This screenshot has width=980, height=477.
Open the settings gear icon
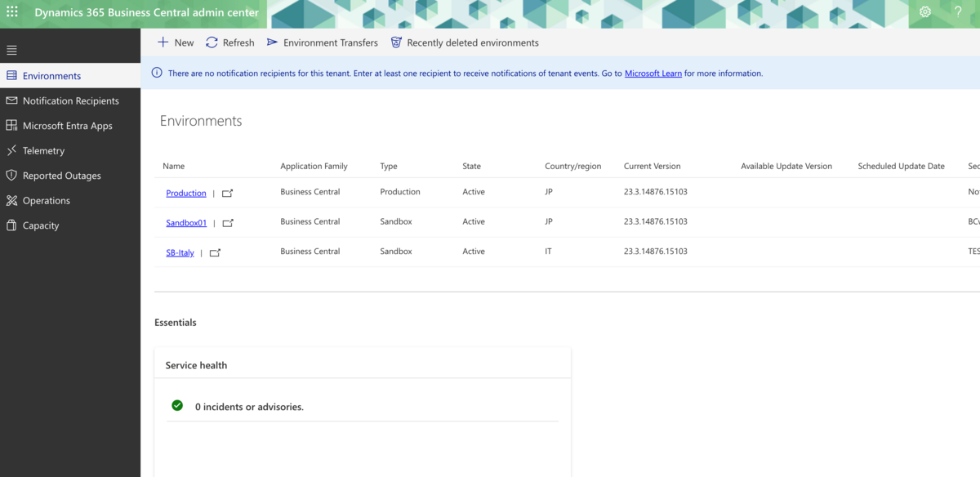[925, 12]
